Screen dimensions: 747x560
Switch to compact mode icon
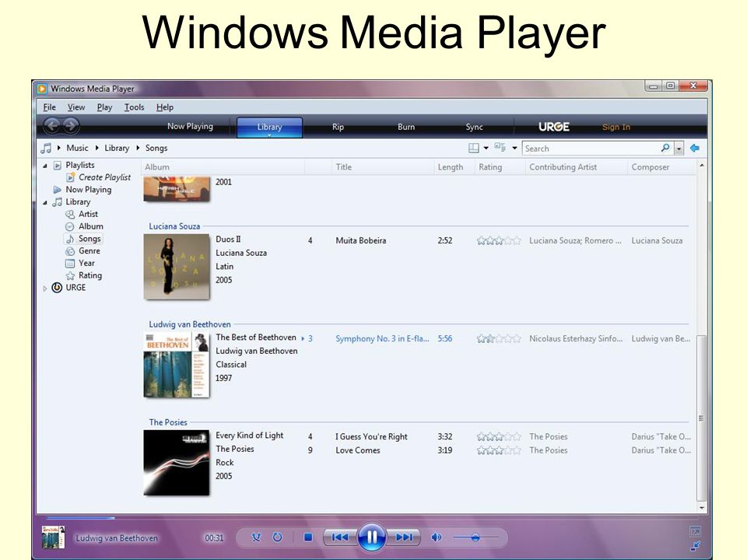coord(695,546)
